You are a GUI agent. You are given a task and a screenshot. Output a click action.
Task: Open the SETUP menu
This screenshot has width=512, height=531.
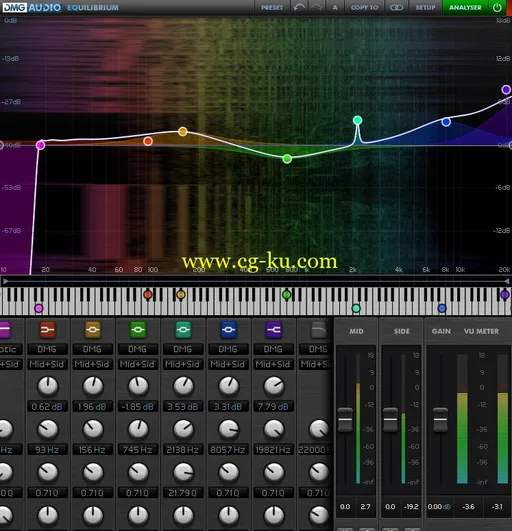click(x=425, y=7)
